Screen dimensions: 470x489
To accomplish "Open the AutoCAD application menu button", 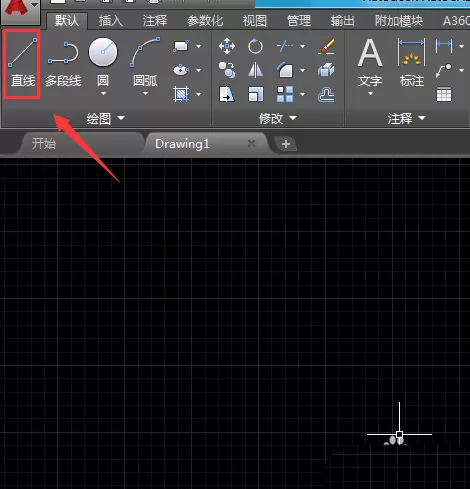I will pyautogui.click(x=20, y=11).
